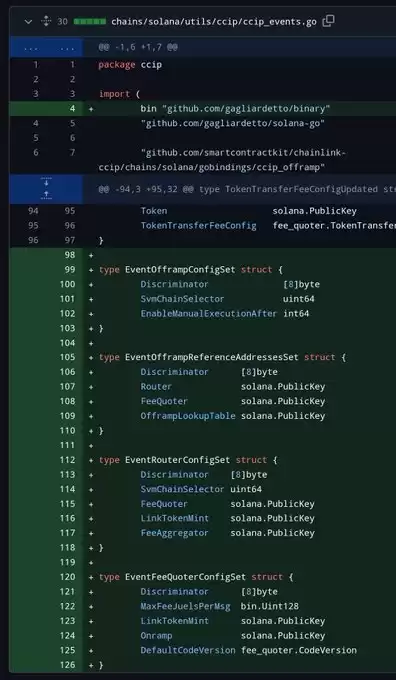The width and height of the screenshot is (396, 680).
Task: Click the green diffstat bar in file header
Action: point(90,22)
